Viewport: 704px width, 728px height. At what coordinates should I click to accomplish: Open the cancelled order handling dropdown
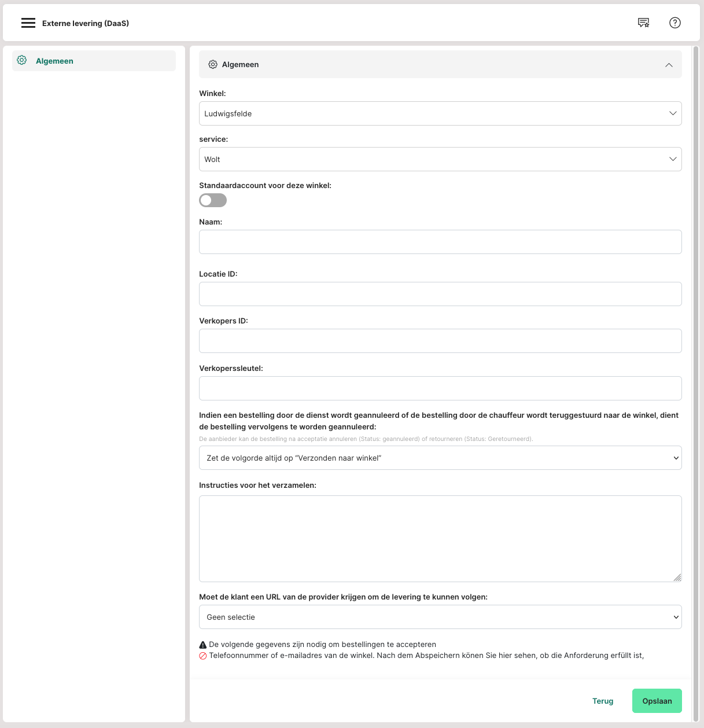click(x=440, y=458)
